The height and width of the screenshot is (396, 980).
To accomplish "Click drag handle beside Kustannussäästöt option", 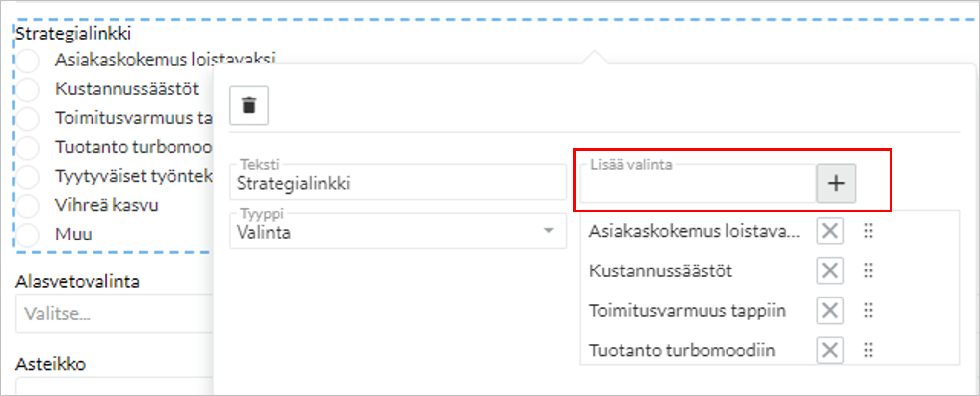I will click(x=868, y=271).
